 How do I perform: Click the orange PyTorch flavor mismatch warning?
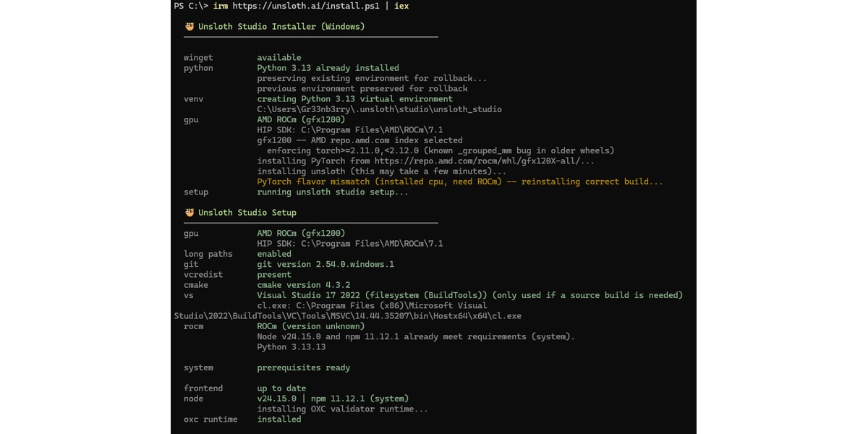point(460,182)
